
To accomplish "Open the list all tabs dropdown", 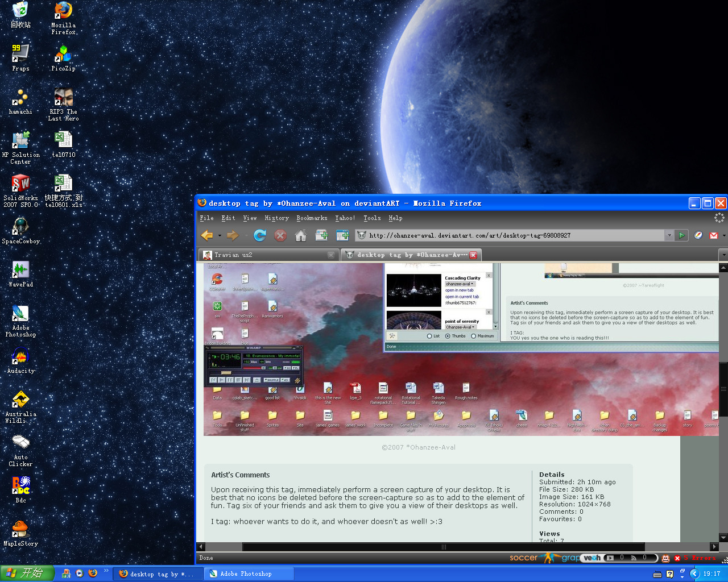I will (x=723, y=255).
